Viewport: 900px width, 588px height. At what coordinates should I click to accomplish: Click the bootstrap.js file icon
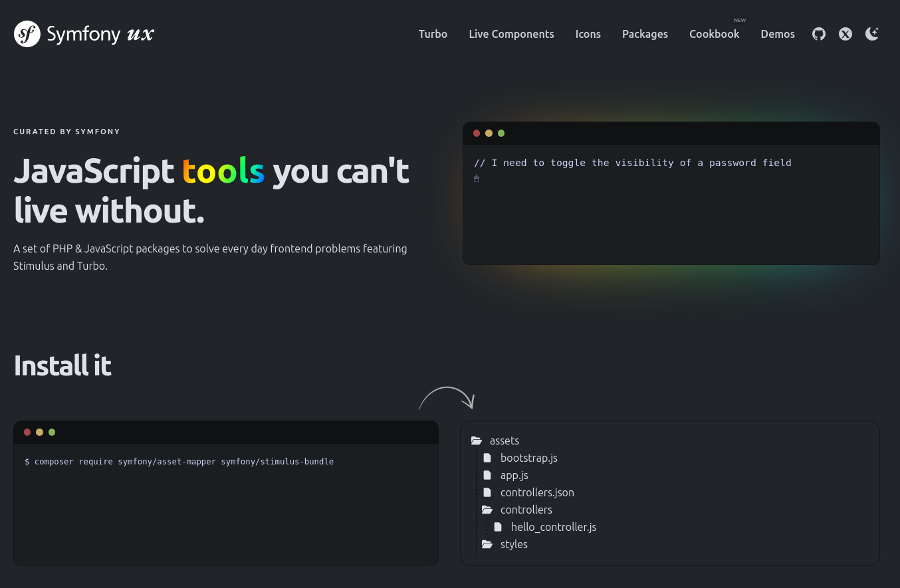487,458
